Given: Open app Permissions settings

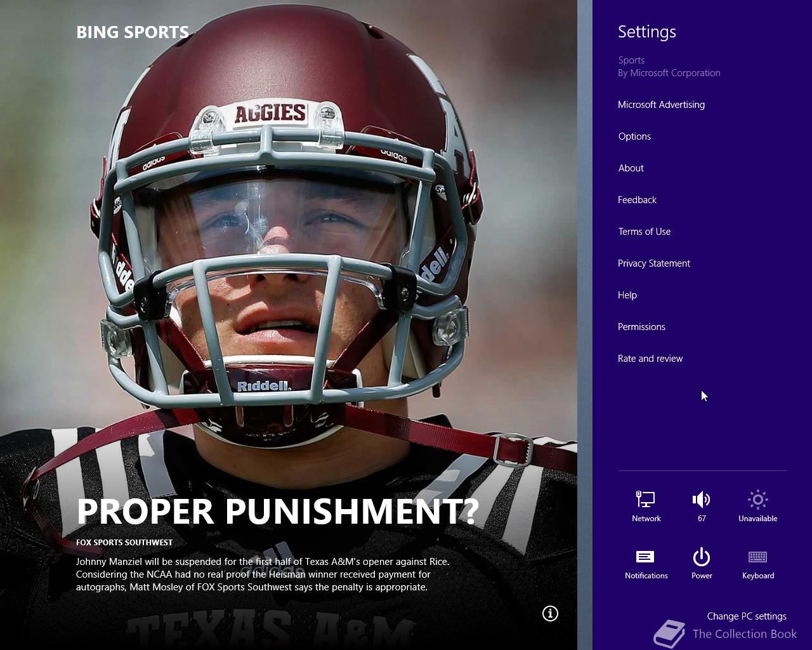Looking at the screenshot, I should point(641,327).
